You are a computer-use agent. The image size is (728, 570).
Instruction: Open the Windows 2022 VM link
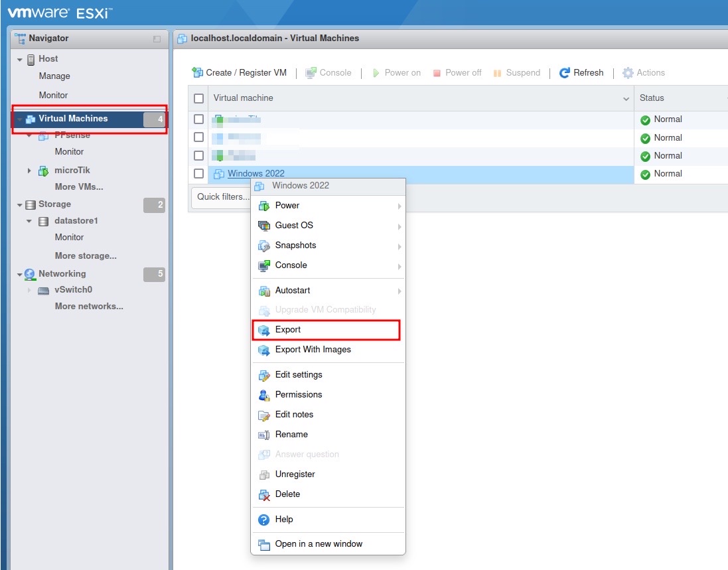click(x=255, y=174)
